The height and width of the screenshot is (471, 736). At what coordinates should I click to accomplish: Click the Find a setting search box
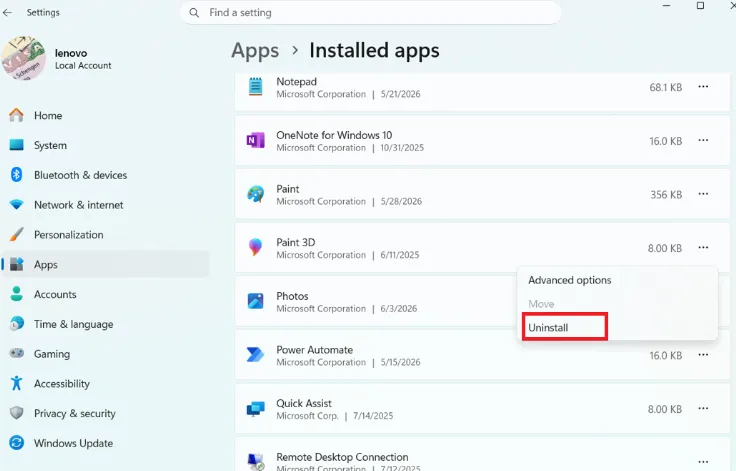pos(370,13)
